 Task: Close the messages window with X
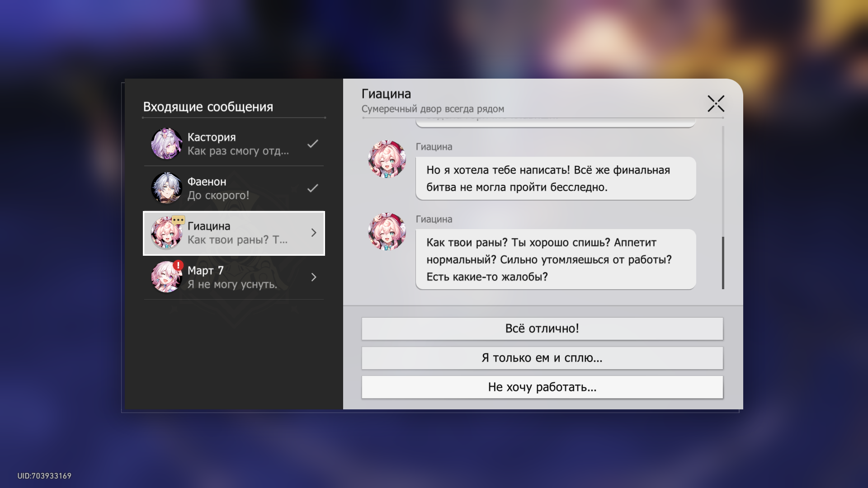pos(716,103)
